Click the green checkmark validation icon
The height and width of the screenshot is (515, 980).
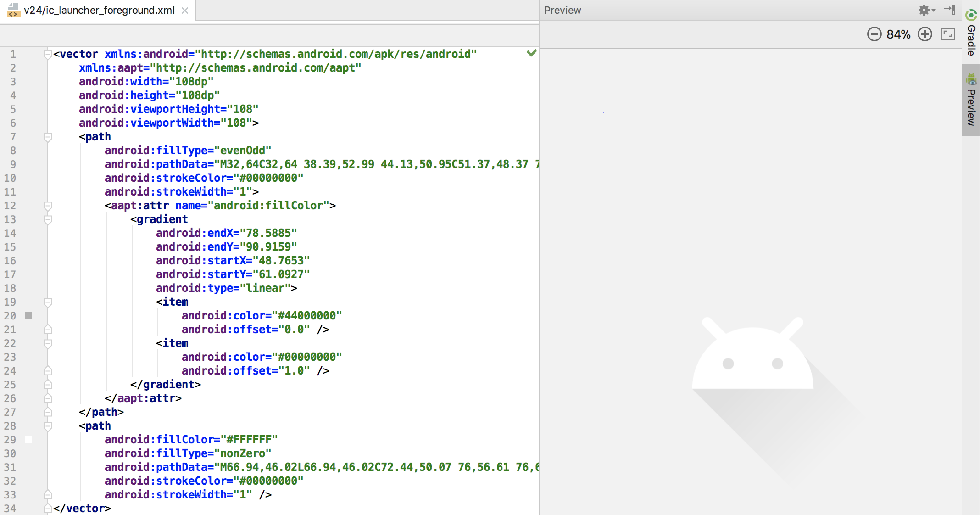tap(531, 52)
